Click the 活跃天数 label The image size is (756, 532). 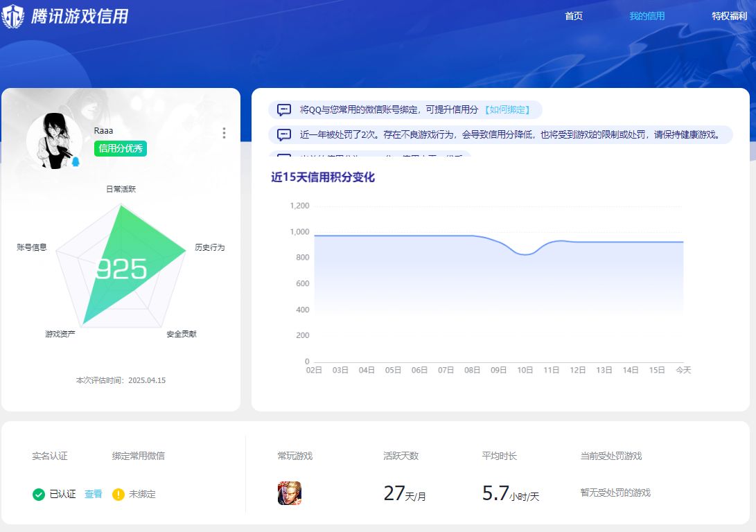[x=401, y=456]
